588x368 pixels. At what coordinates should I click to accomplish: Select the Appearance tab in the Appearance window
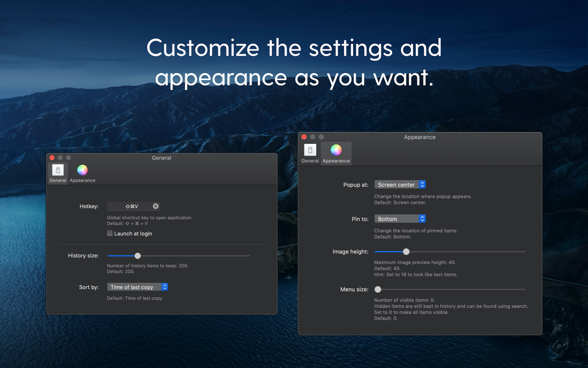tap(336, 153)
